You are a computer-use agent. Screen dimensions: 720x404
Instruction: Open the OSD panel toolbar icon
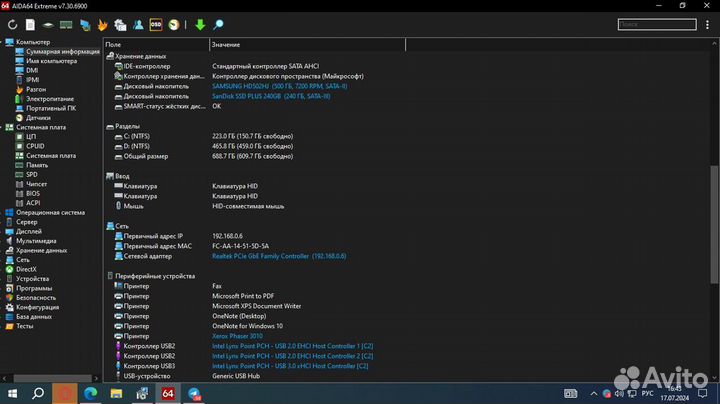(155, 24)
